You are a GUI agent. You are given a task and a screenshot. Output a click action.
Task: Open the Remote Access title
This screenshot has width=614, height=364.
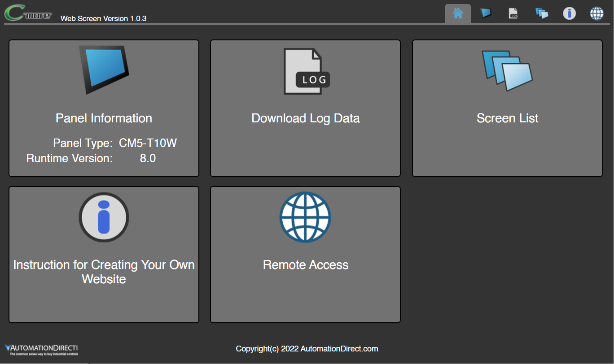(306, 265)
